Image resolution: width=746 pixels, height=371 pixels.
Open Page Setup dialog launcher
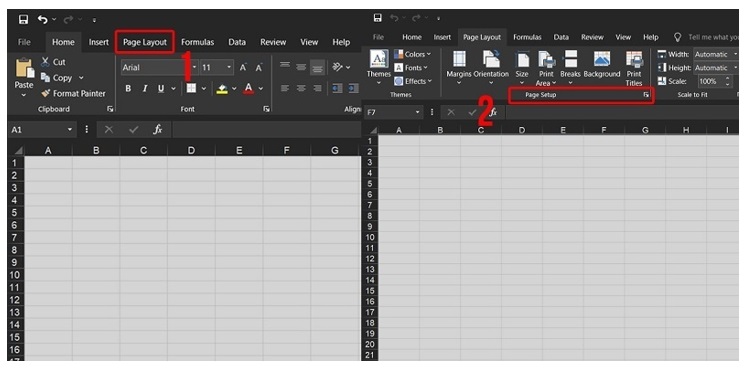click(x=646, y=95)
